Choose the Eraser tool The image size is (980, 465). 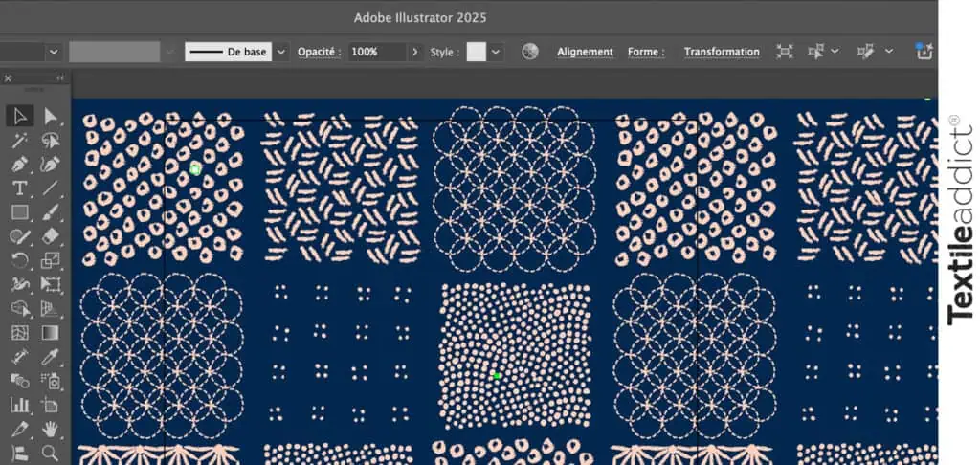51,236
